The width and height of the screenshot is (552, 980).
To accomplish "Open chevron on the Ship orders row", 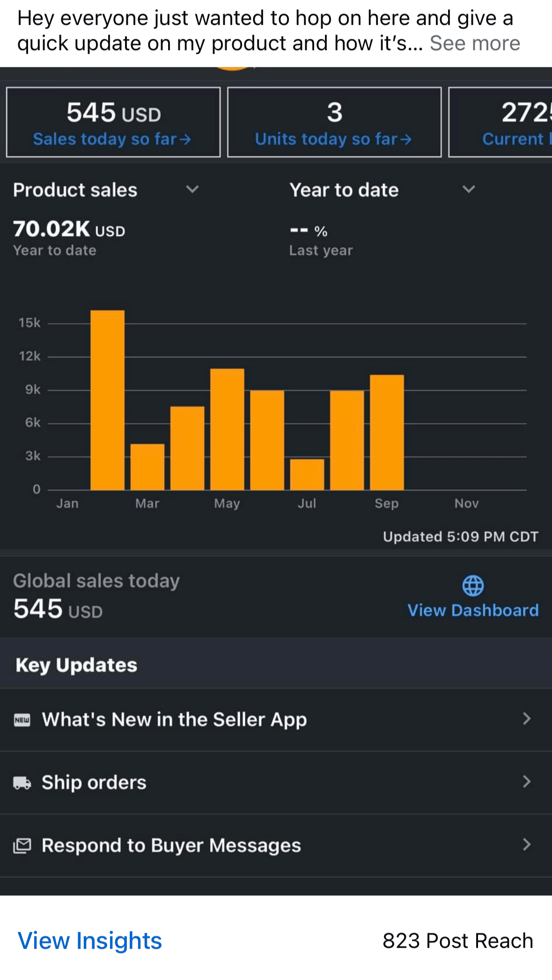I will 527,782.
